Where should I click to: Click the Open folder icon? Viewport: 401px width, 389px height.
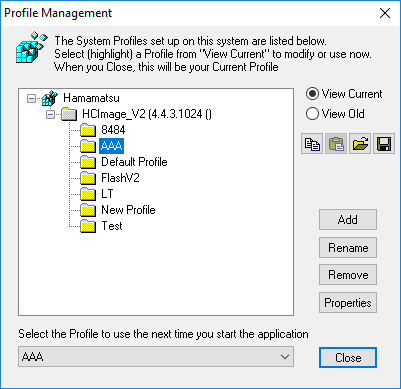point(360,144)
